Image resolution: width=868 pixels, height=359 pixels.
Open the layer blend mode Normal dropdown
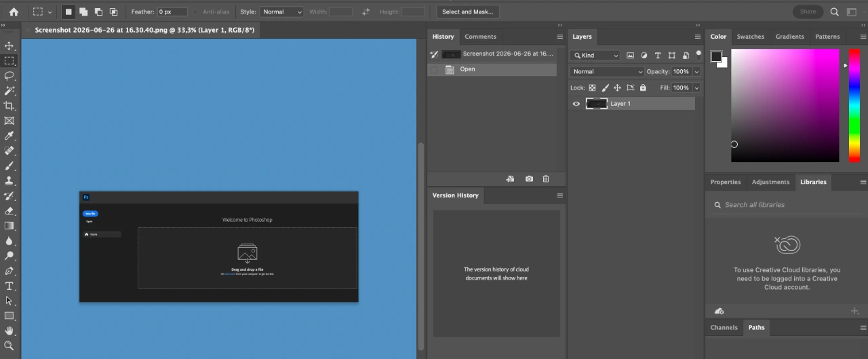click(x=607, y=71)
